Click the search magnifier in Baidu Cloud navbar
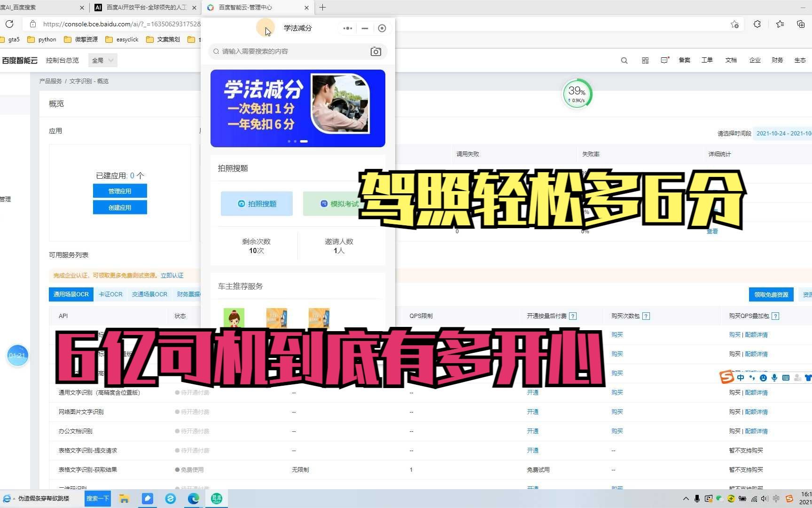This screenshot has width=812, height=508. [624, 60]
